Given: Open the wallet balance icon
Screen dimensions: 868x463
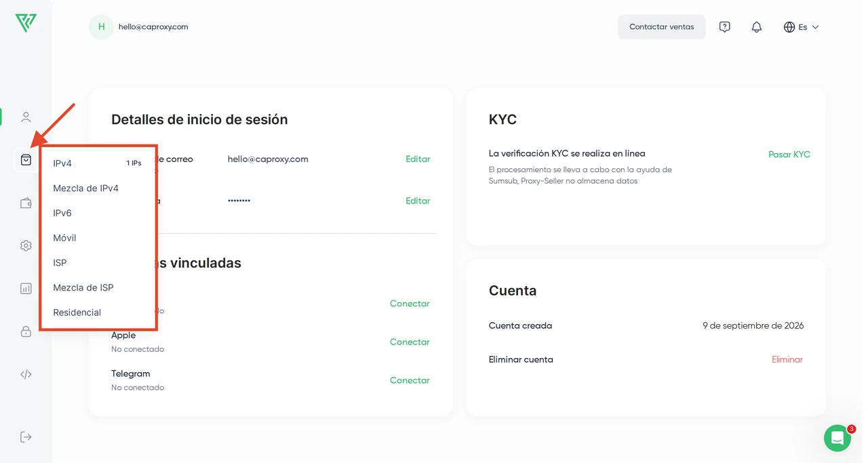Looking at the screenshot, I should [x=26, y=203].
